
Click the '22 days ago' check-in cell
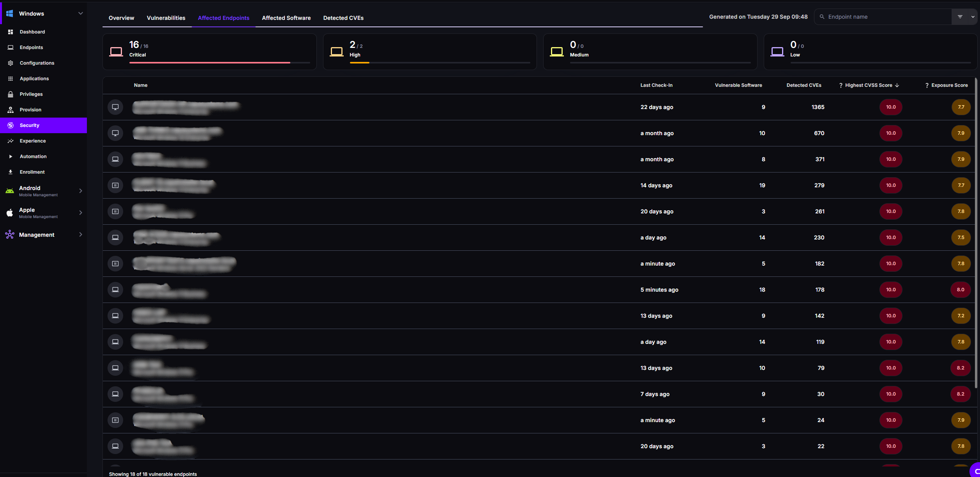657,107
